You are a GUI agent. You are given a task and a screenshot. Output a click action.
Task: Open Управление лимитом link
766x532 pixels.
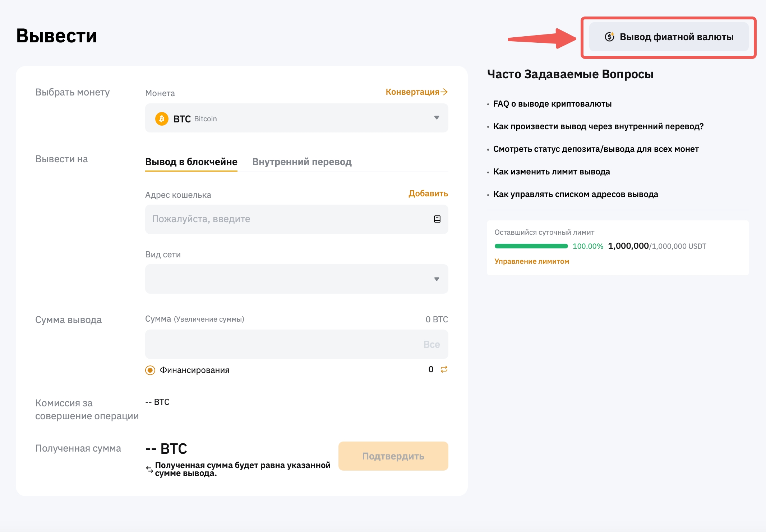[532, 261]
